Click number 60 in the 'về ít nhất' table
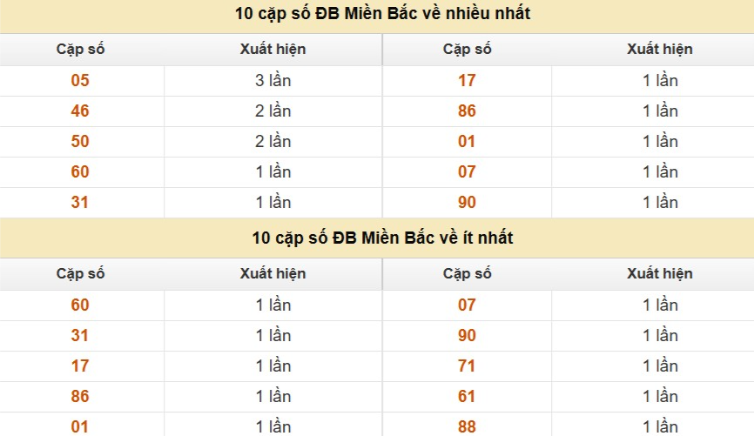The height and width of the screenshot is (436, 754). (x=80, y=305)
